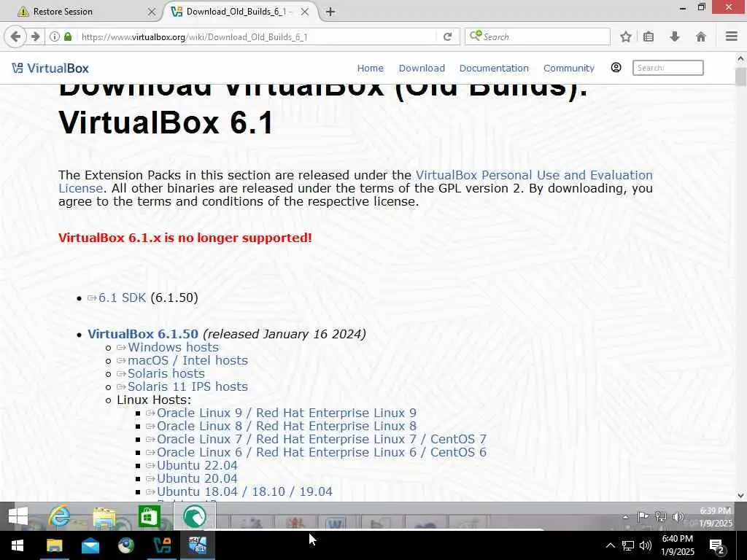Click page scrollbar down arrow
The image size is (747, 560).
click(740, 495)
